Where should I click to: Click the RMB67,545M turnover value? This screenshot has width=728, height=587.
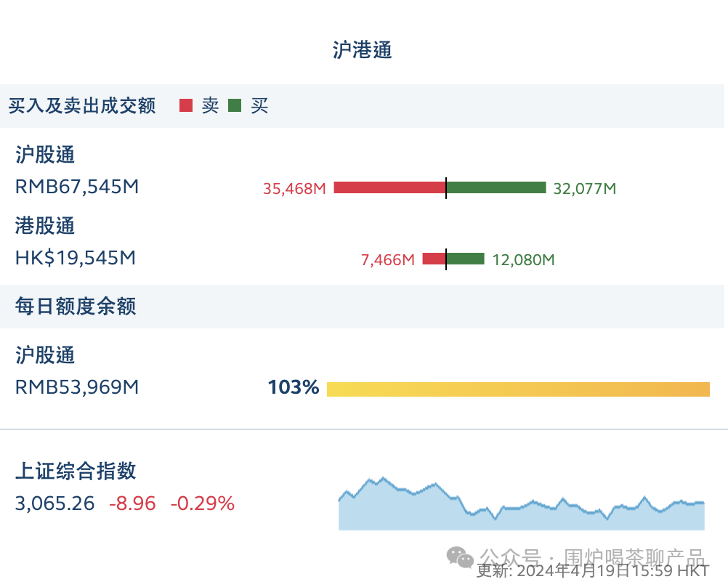(x=77, y=187)
